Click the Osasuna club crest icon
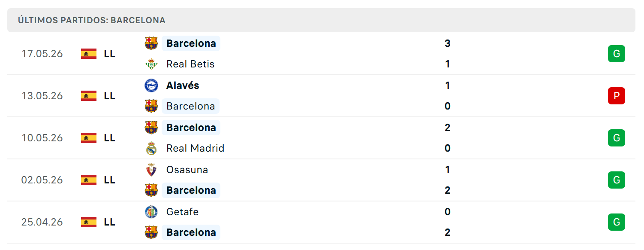This screenshot has width=644, height=250. click(x=151, y=170)
